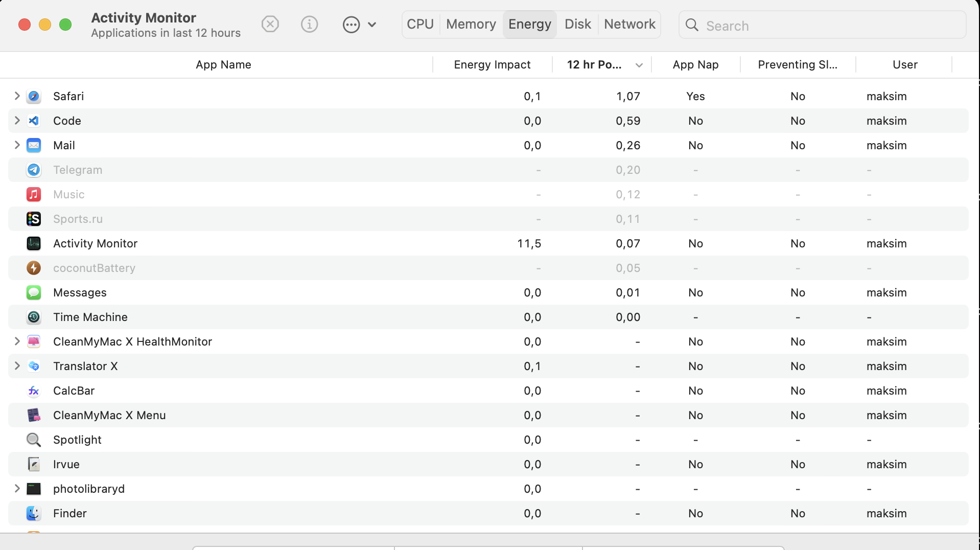Viewport: 980px width, 550px height.
Task: Sort by Energy Impact column
Action: 492,64
